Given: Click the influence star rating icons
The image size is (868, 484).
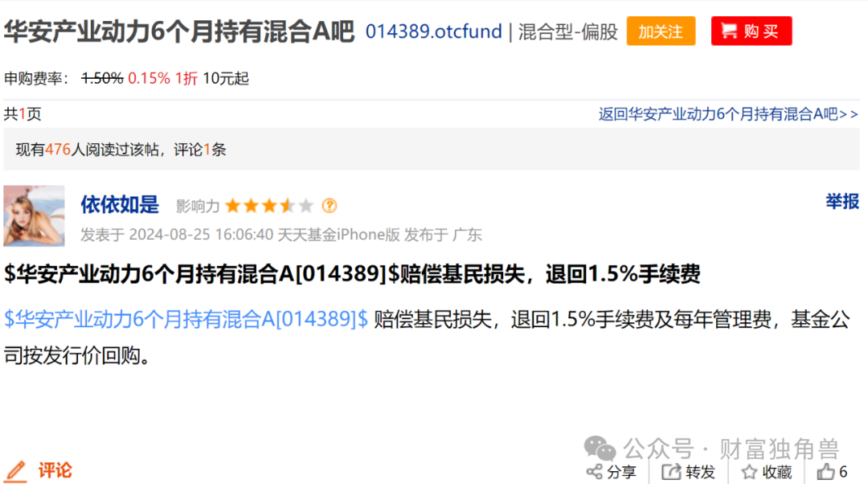Looking at the screenshot, I should tap(269, 206).
